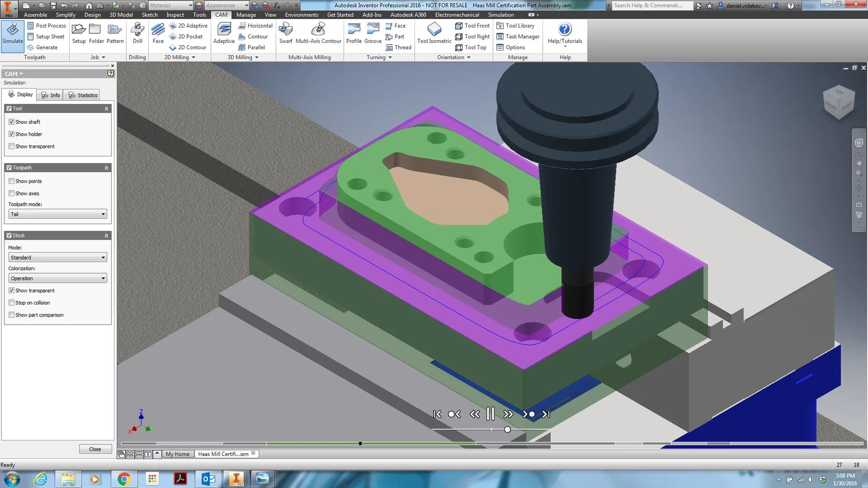Image resolution: width=868 pixels, height=488 pixels.
Task: Enable Stop on collision option
Action: (11, 303)
